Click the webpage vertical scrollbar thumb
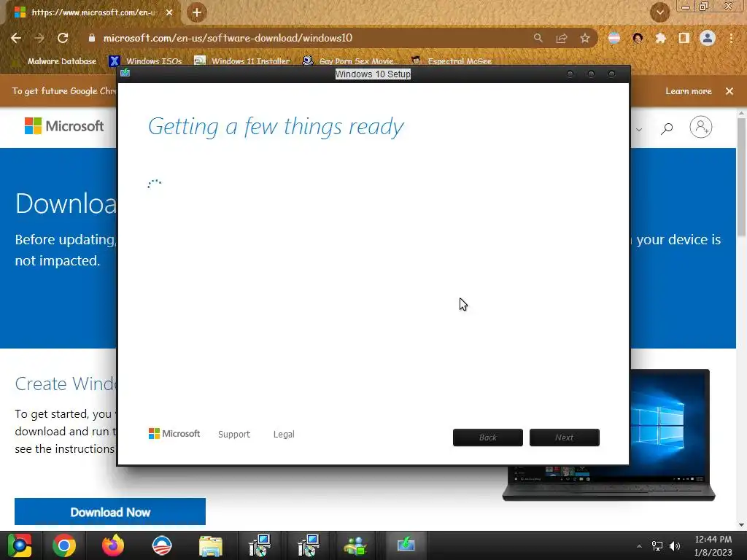The width and height of the screenshot is (747, 560). (741, 176)
